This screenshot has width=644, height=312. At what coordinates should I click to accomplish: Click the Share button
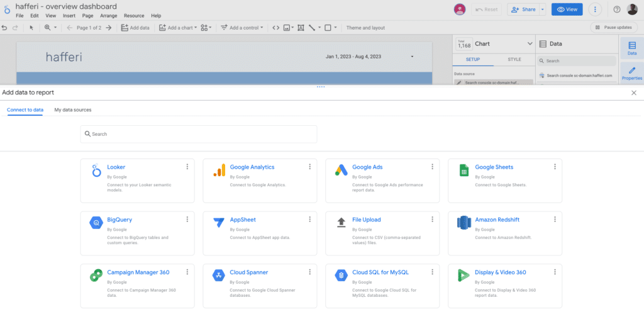[x=523, y=9]
